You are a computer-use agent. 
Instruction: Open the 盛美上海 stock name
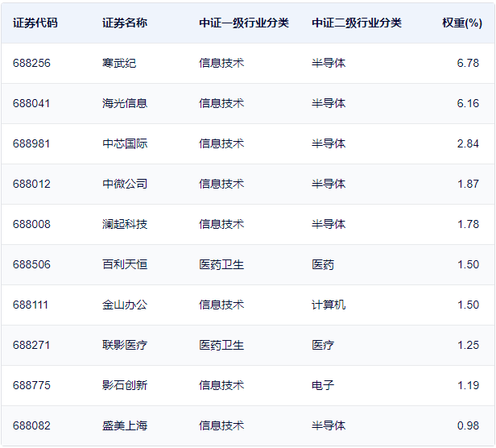coord(125,425)
